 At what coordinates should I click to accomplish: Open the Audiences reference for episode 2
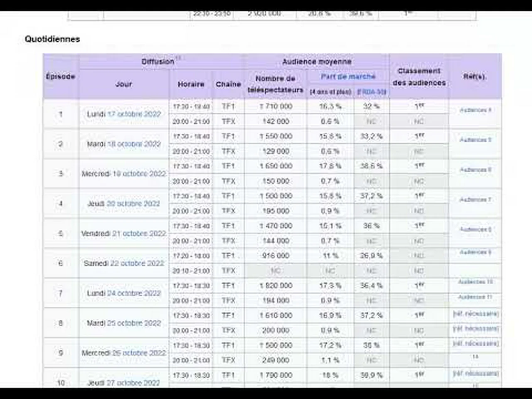[x=475, y=140]
